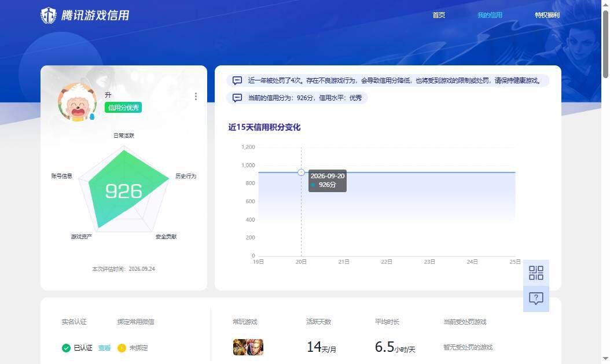Switch to the 我的信用 tab
The width and height of the screenshot is (610, 364).
point(490,15)
